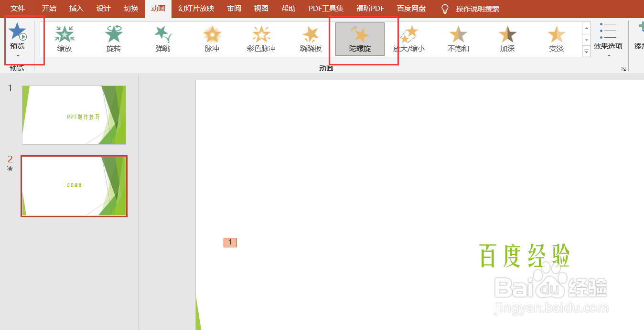Switch to the 切换 transitions tab
This screenshot has height=330, width=644.
[x=130, y=9]
